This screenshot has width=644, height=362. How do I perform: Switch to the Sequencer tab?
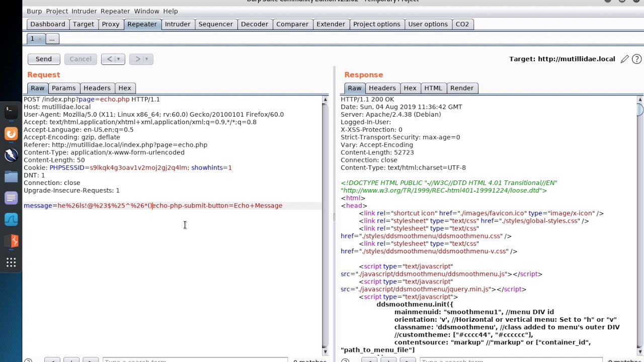click(216, 24)
